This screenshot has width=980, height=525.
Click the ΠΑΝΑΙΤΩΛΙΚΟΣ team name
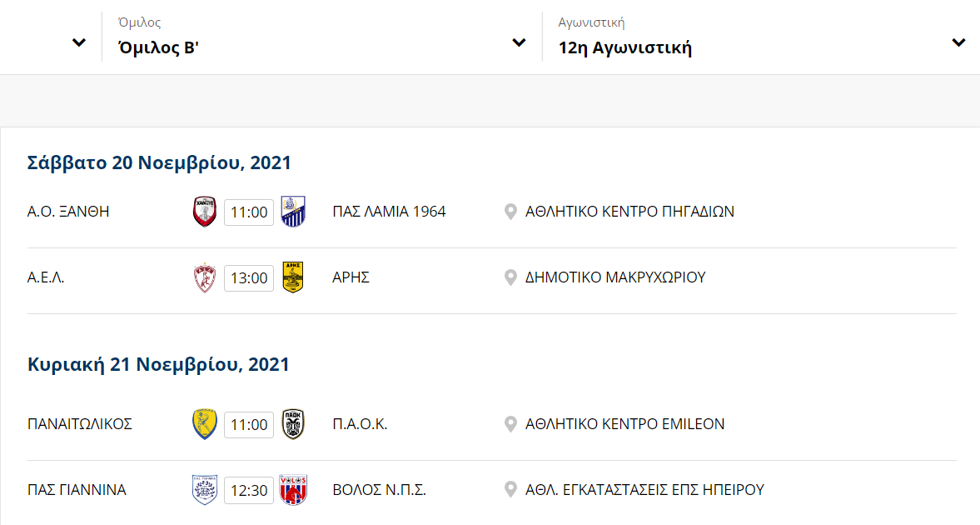tap(80, 424)
